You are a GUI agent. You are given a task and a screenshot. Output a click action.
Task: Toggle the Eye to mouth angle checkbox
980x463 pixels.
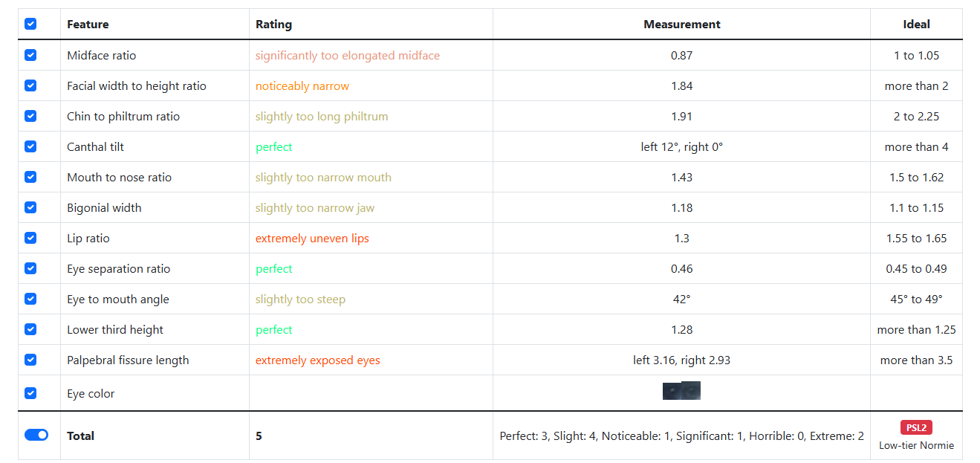click(x=30, y=299)
